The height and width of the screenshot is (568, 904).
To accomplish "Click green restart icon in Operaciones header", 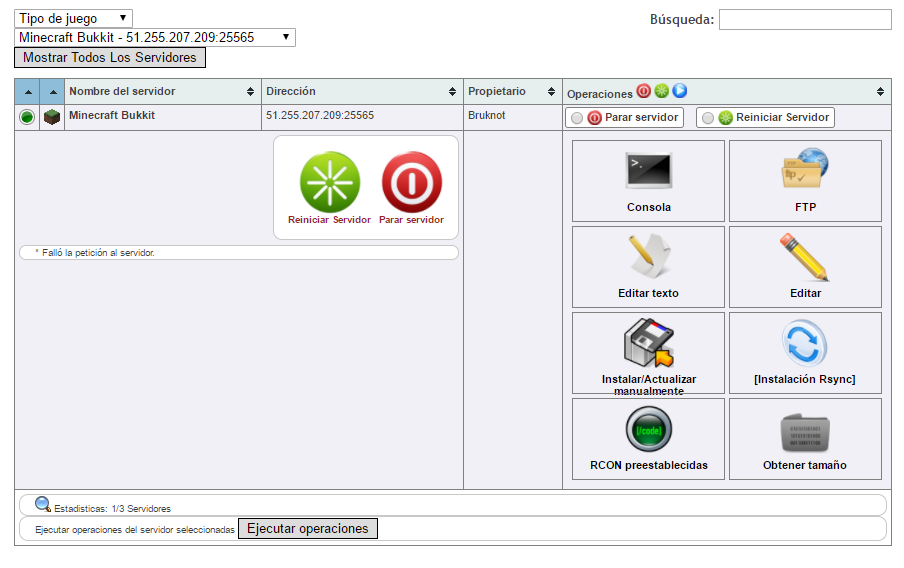I will tap(662, 91).
